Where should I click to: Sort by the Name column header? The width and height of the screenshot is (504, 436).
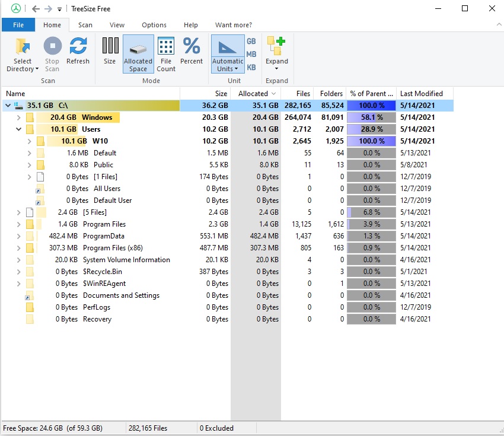click(x=91, y=94)
